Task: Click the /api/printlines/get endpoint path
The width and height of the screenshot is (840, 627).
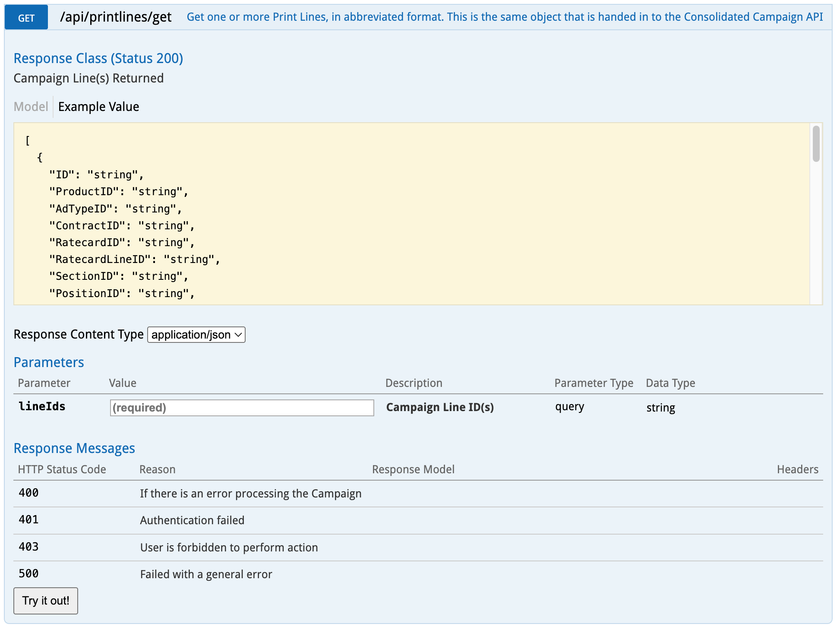Action: click(x=116, y=17)
